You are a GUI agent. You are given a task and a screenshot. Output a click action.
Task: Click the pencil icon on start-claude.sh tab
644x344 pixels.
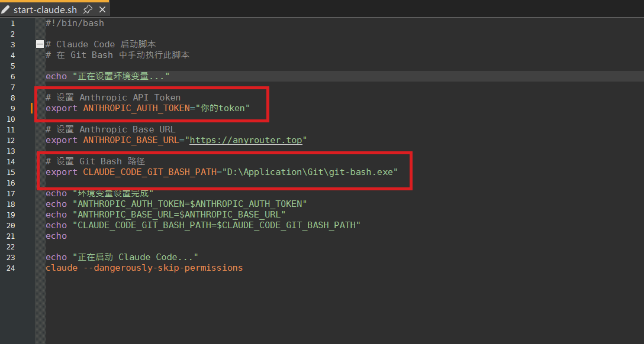coord(5,9)
